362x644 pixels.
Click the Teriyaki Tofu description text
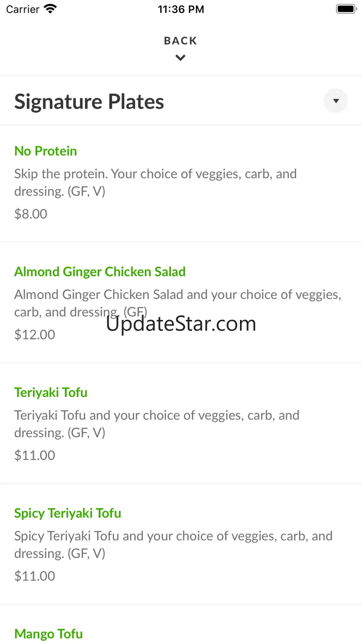pyautogui.click(x=156, y=423)
